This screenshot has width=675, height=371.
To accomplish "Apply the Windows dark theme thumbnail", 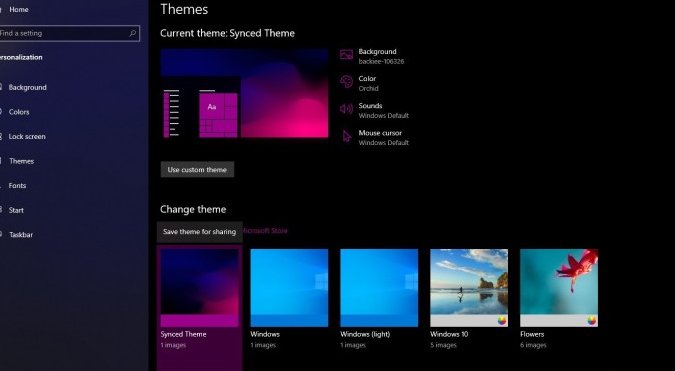I will coord(289,288).
